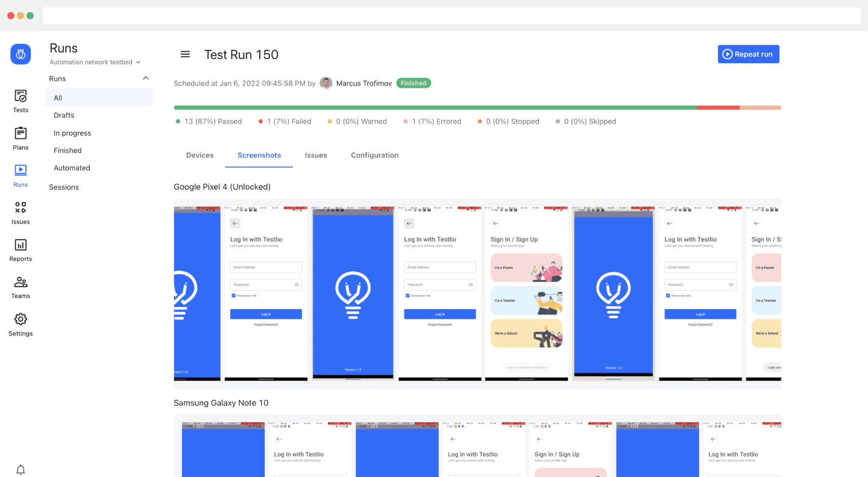Screen dimensions: 868x477
Task: Navigate to Issues via the sidebar icon
Action: click(x=20, y=211)
